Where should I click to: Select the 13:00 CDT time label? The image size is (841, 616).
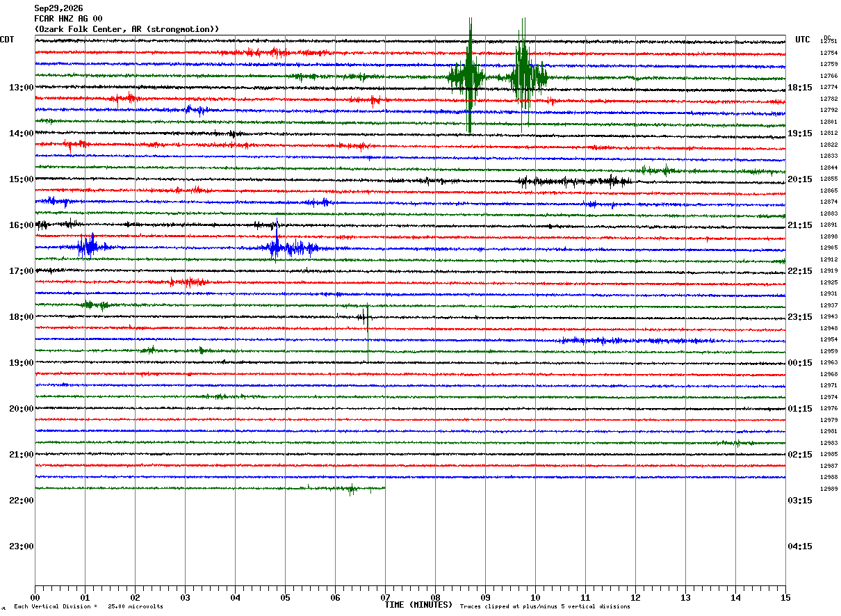21,88
